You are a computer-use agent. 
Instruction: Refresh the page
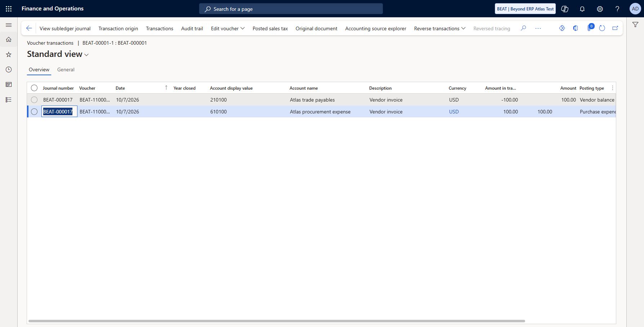[x=602, y=28]
